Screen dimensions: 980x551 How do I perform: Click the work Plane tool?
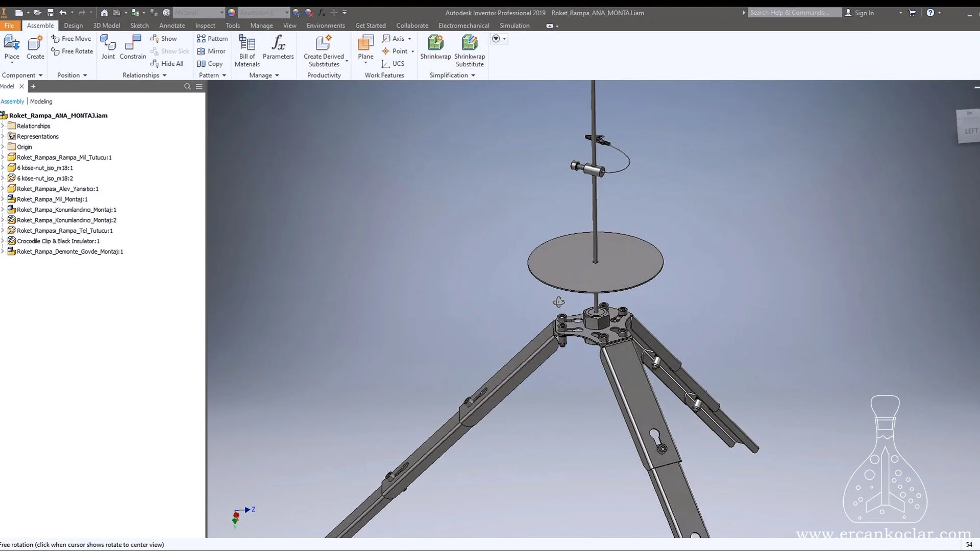[x=365, y=48]
